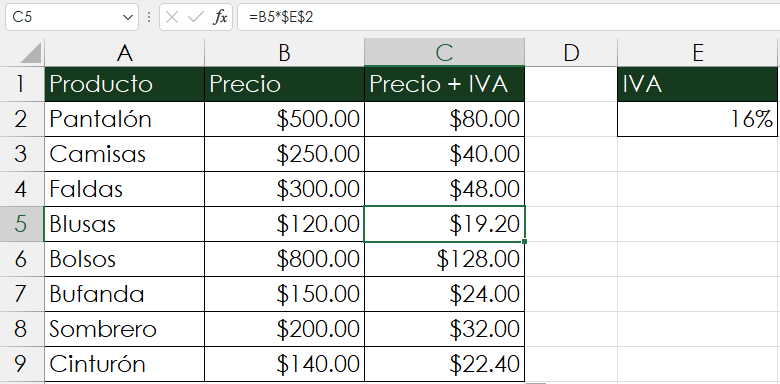Click the Enter checkmark icon in formula bar
This screenshot has height=384, width=780.
click(196, 17)
